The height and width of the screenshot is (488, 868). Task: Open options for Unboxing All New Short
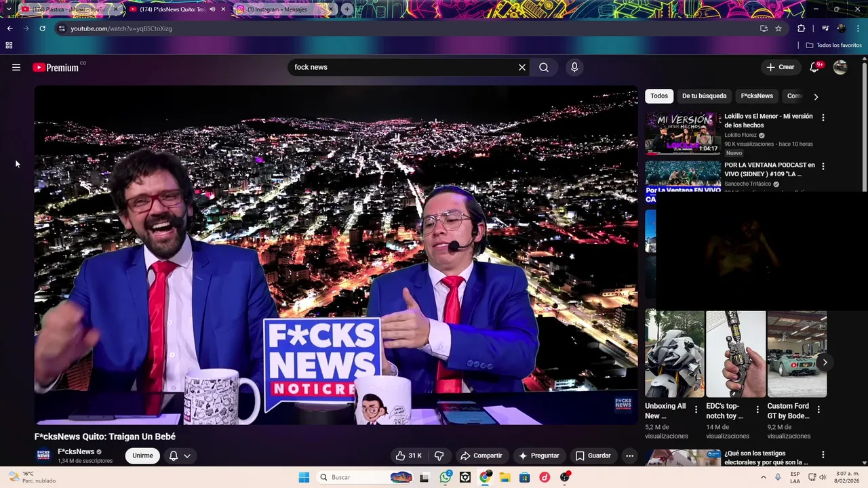696,409
